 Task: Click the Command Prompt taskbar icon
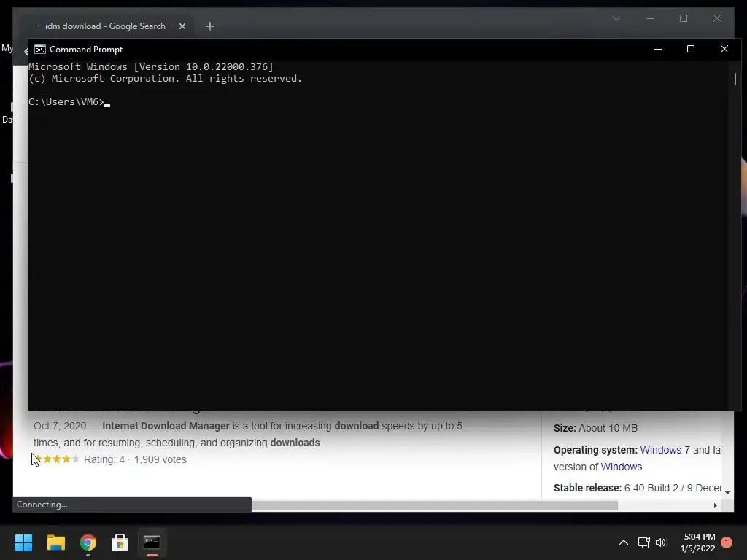pyautogui.click(x=152, y=542)
